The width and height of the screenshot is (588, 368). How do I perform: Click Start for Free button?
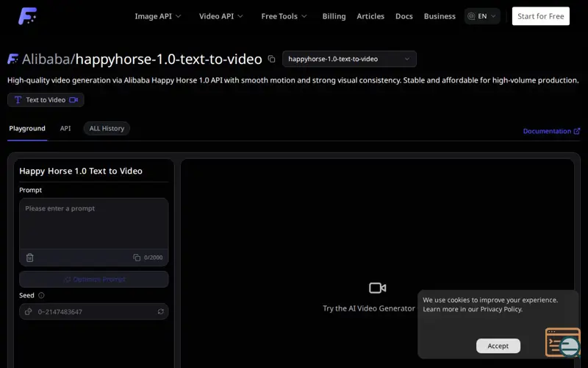540,16
